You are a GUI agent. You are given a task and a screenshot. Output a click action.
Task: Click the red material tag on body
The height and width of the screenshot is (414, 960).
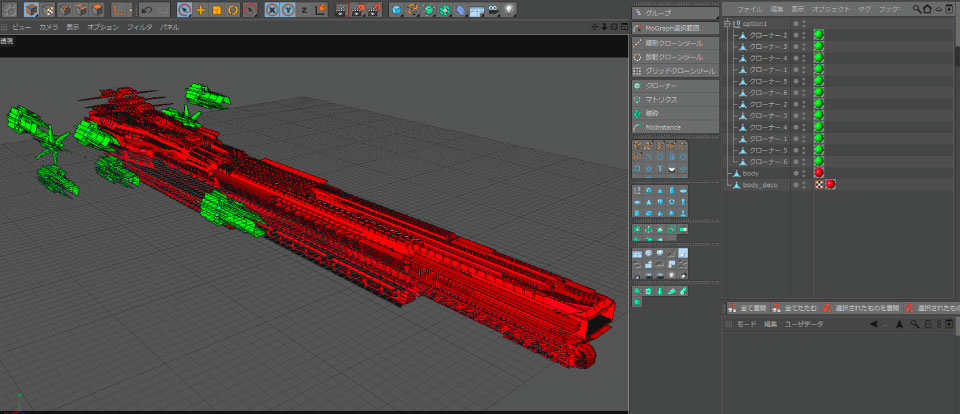(819, 173)
